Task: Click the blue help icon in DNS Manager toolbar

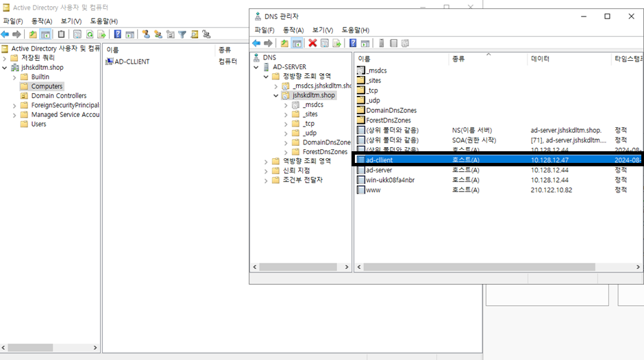Action: [353, 43]
